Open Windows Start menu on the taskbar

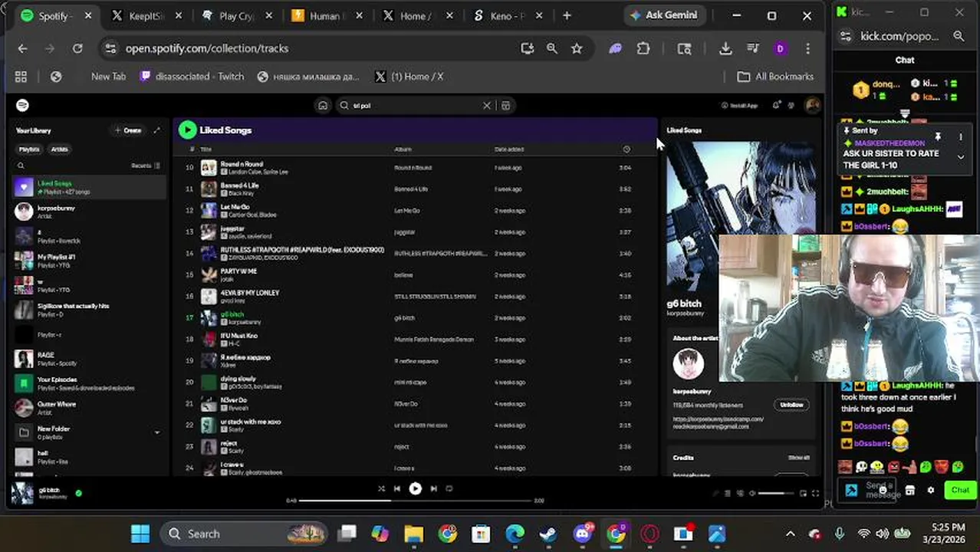click(140, 534)
